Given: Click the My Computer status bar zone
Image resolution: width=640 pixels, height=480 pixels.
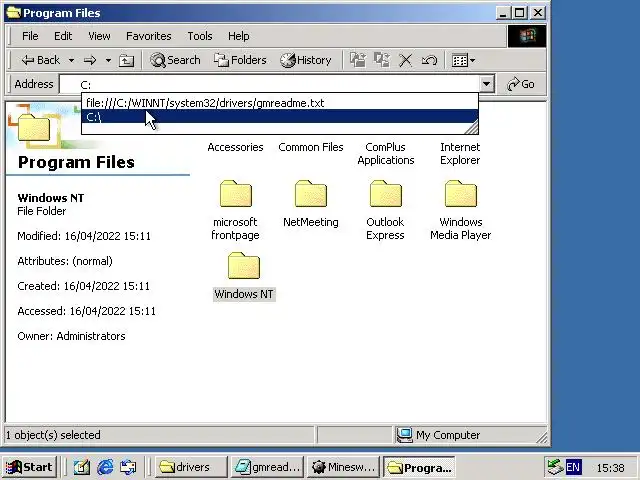Looking at the screenshot, I should [469, 436].
